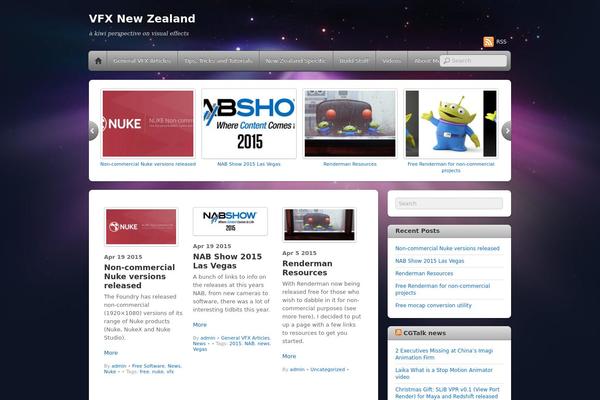Open the Toy Story alien carousel thumbnail

[x=451, y=124]
